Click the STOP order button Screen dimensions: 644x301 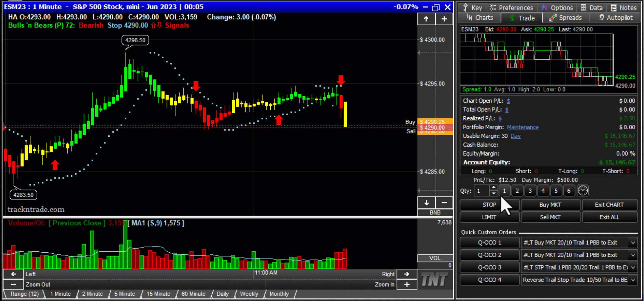(x=489, y=205)
